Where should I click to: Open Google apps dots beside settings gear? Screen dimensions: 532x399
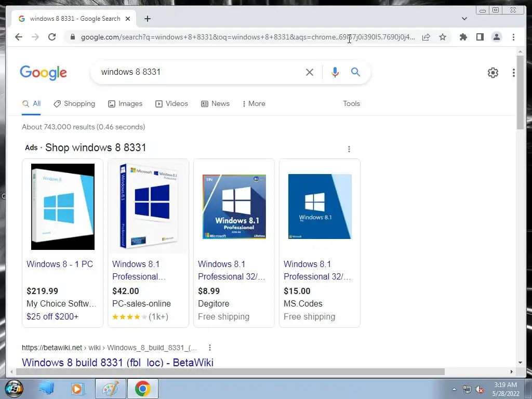pyautogui.click(x=514, y=72)
